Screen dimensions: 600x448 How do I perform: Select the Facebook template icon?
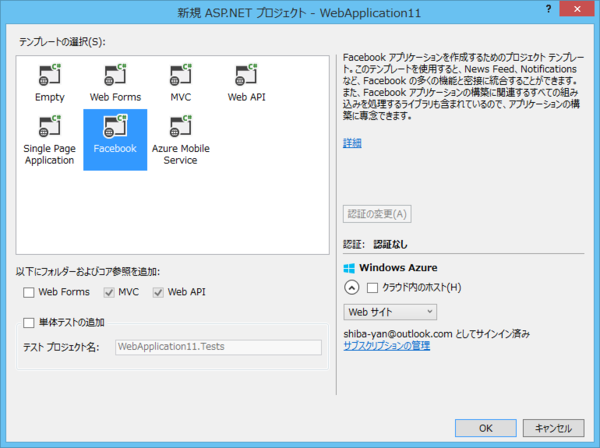115,126
